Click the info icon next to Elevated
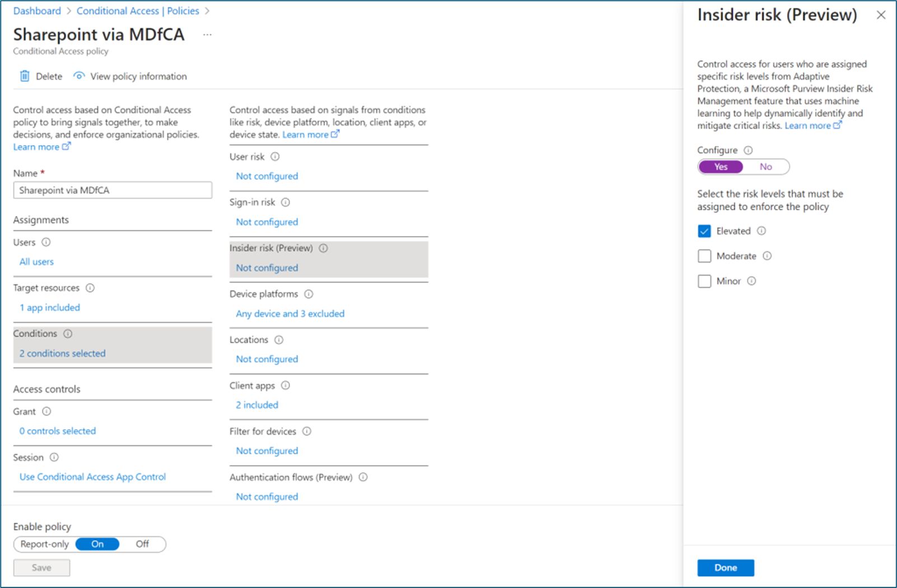 [761, 231]
